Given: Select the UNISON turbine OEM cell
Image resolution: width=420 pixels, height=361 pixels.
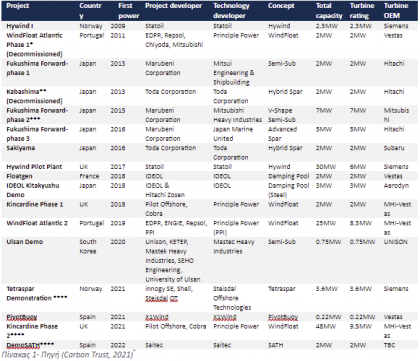Looking at the screenshot, I should tap(395, 242).
